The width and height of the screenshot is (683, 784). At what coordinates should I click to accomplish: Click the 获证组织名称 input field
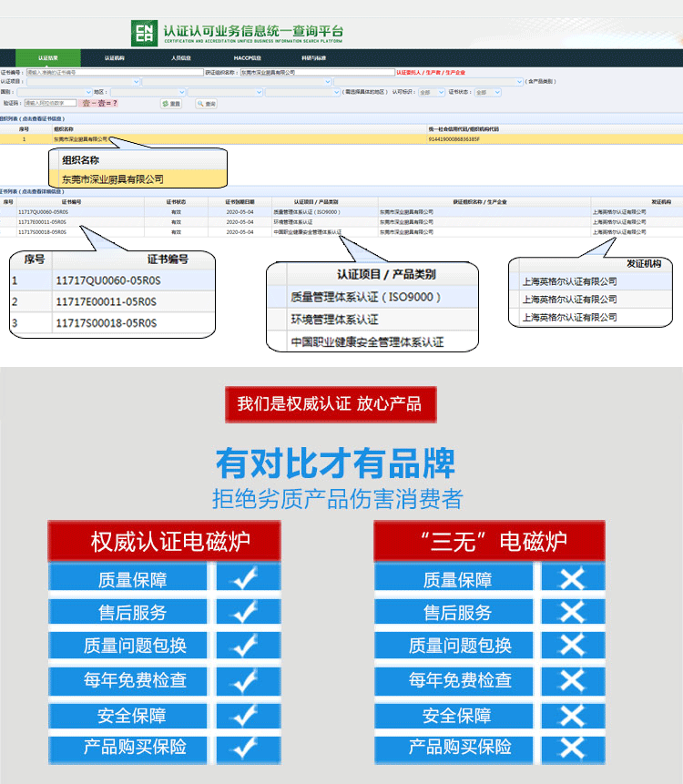[x=318, y=73]
